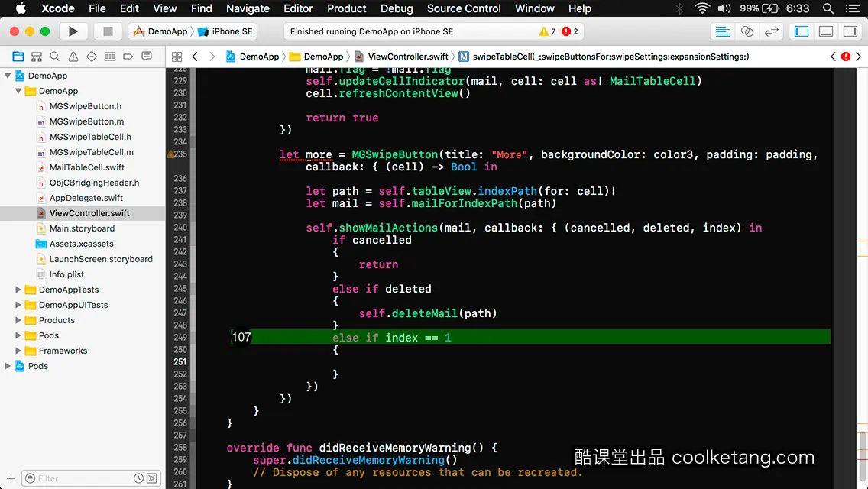Toggle the Navigator panel visibility

pyautogui.click(x=802, y=31)
